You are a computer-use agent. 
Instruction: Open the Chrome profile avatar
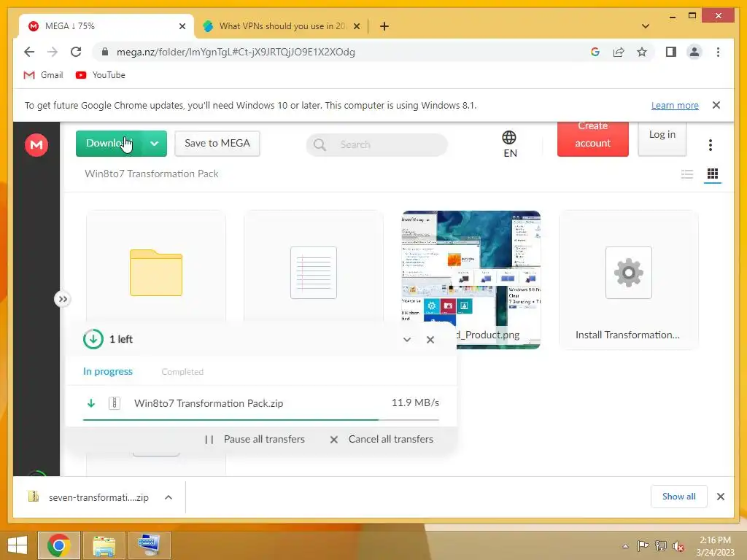(694, 52)
